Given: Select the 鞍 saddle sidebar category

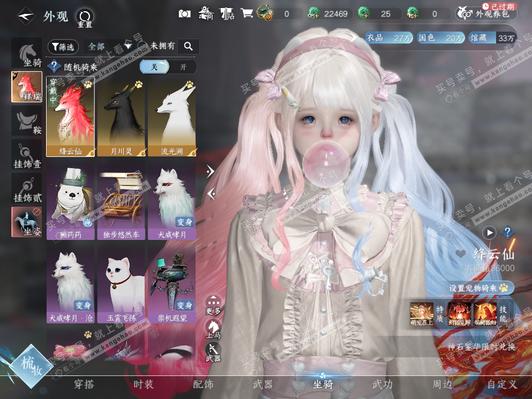Looking at the screenshot, I should coord(27,121).
